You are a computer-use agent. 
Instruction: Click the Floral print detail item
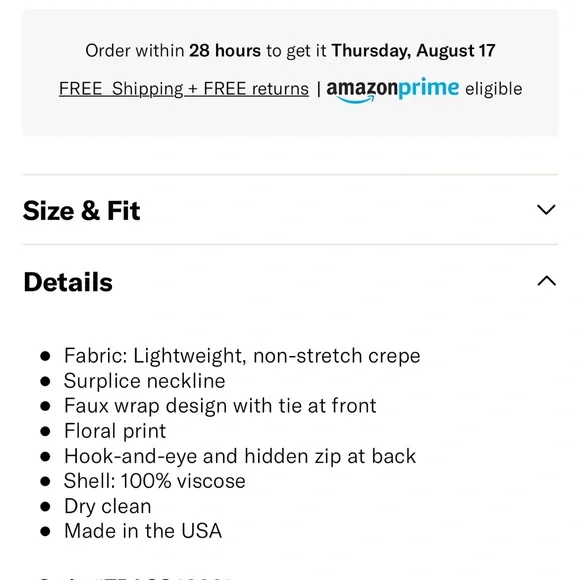click(115, 431)
